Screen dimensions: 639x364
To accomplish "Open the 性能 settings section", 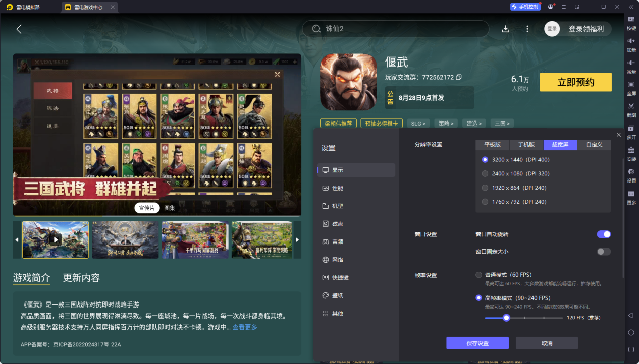I will (356, 188).
